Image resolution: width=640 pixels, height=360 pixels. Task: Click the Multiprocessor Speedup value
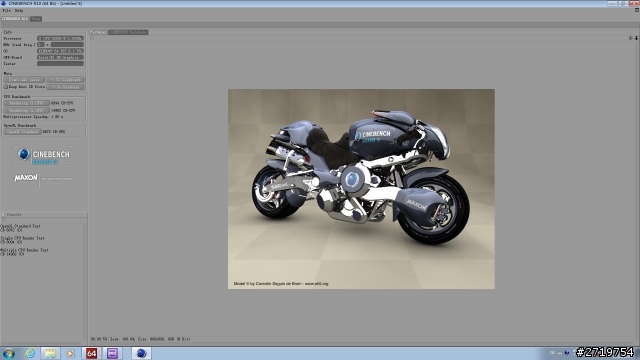tap(57, 117)
